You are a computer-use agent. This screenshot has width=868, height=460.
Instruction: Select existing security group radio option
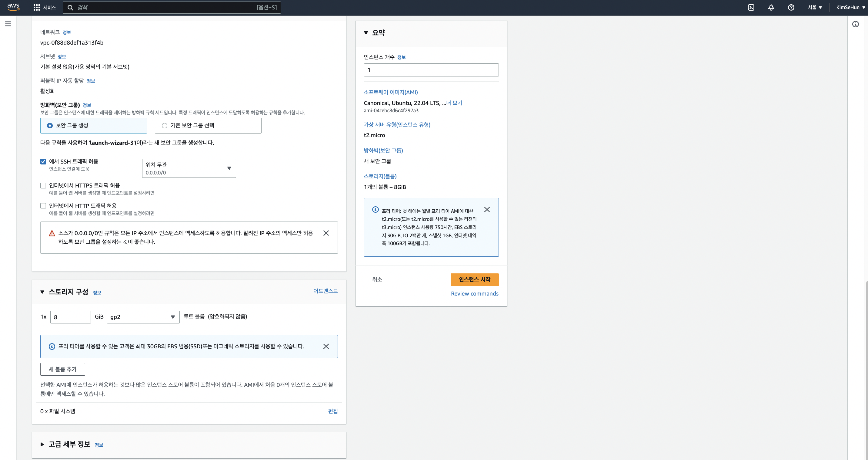click(x=165, y=125)
